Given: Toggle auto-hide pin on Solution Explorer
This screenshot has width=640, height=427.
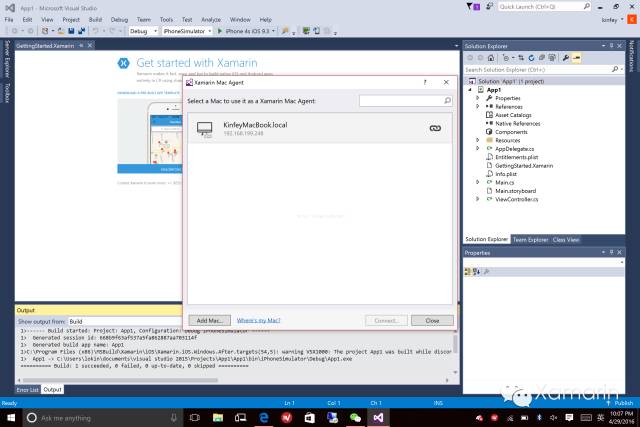Looking at the screenshot, I should point(611,46).
